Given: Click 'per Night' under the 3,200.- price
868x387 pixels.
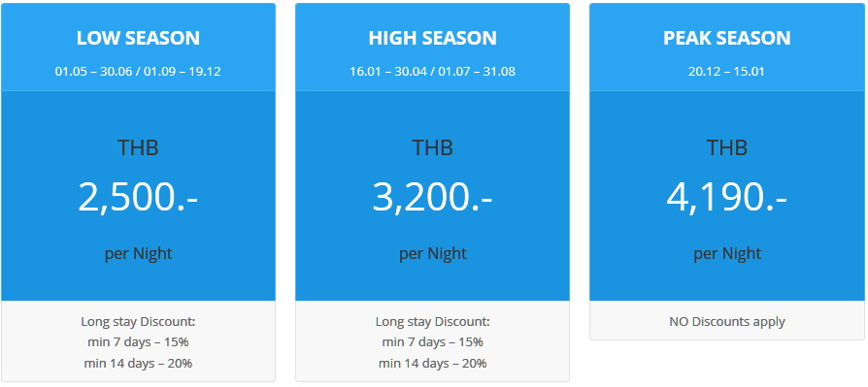Looking at the screenshot, I should pos(432,254).
